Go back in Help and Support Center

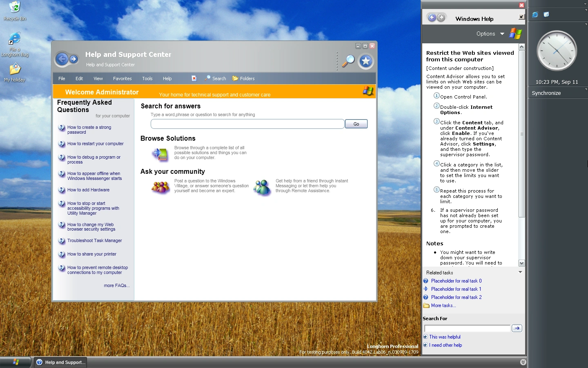tap(62, 59)
